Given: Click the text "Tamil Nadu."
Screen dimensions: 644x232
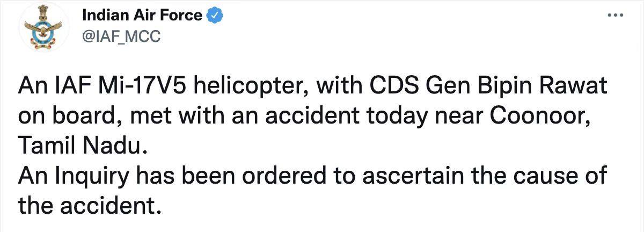Looking at the screenshot, I should pos(83,146).
